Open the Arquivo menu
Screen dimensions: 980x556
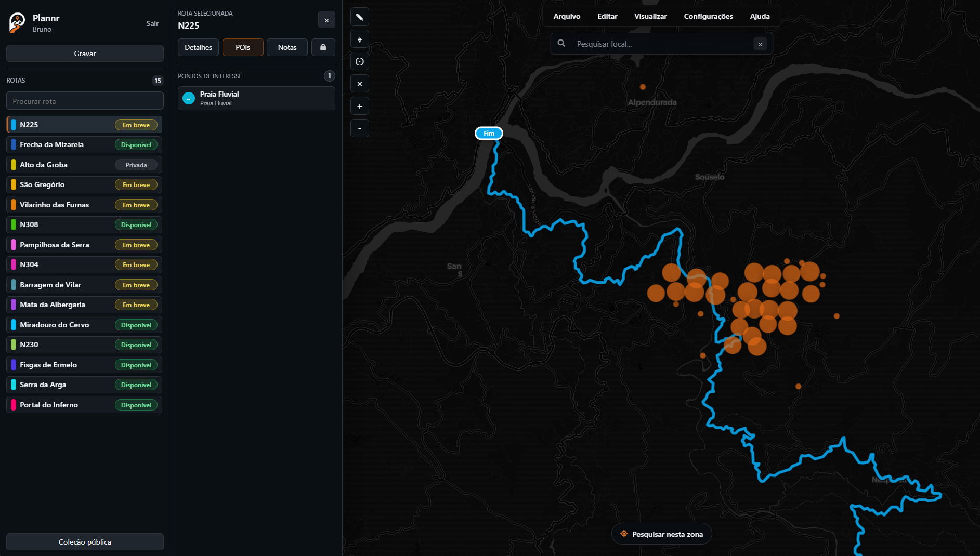point(567,16)
